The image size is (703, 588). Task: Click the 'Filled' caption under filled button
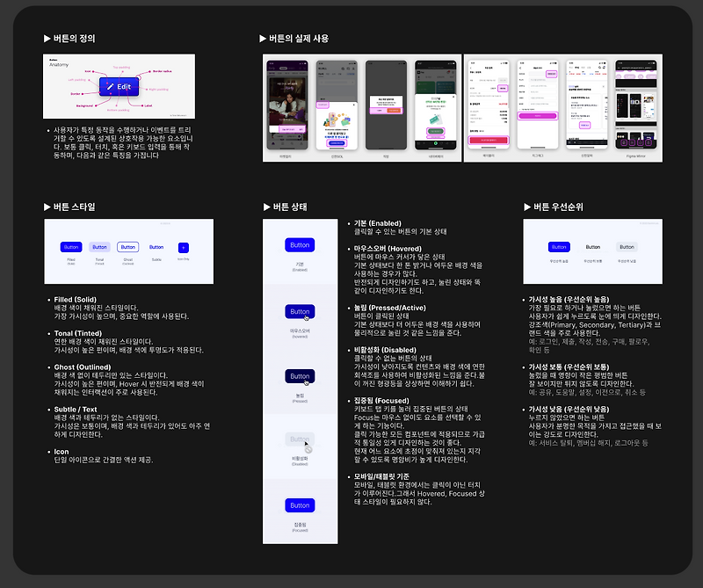[x=71, y=259]
